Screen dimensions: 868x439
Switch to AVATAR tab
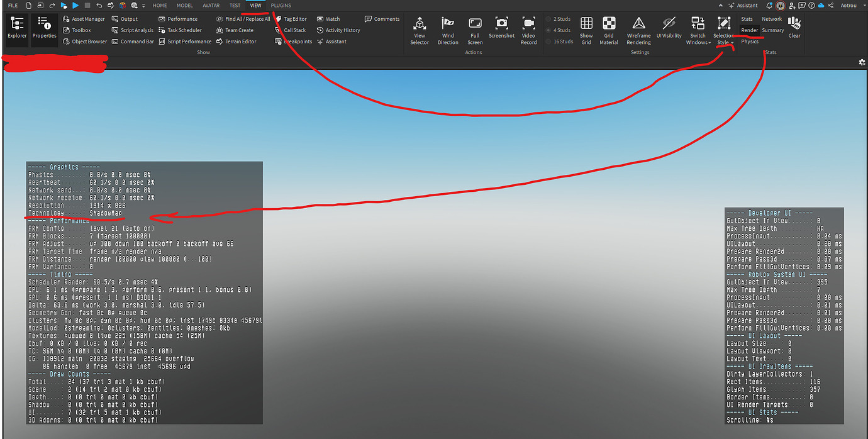point(211,5)
